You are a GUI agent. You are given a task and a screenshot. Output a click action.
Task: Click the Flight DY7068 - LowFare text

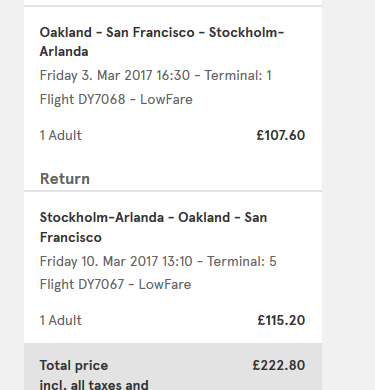pyautogui.click(x=116, y=99)
